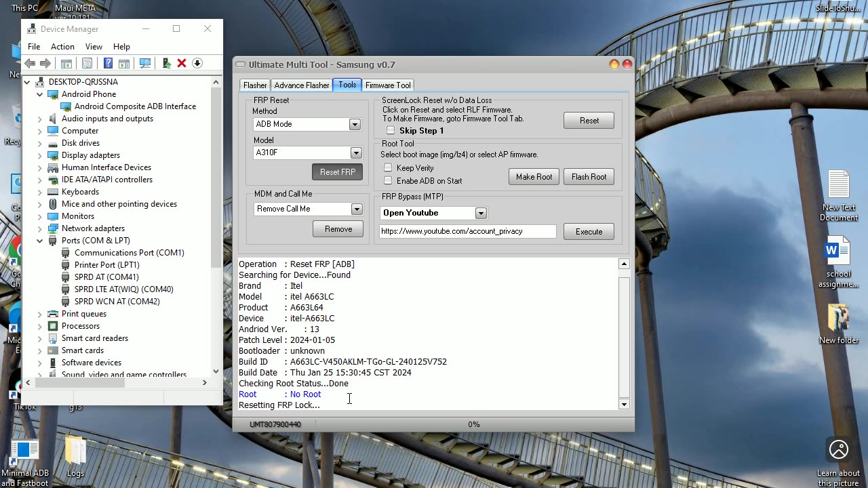
Task: Click the Back arrow in the Device Manager toolbar
Action: click(30, 63)
